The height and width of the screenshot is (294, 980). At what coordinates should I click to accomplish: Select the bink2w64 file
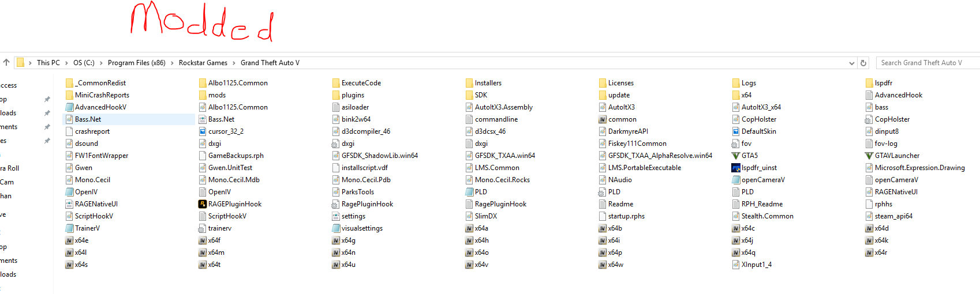tap(351, 119)
